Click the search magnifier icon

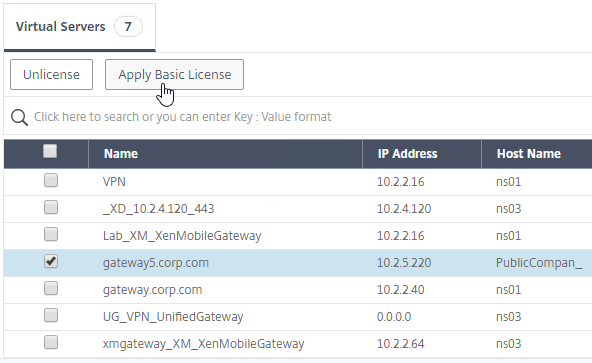(19, 117)
